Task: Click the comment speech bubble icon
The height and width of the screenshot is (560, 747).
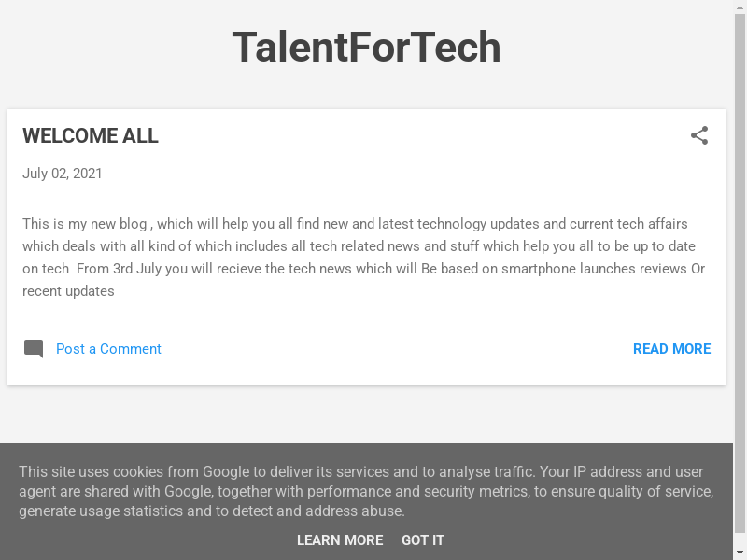Action: point(34,349)
